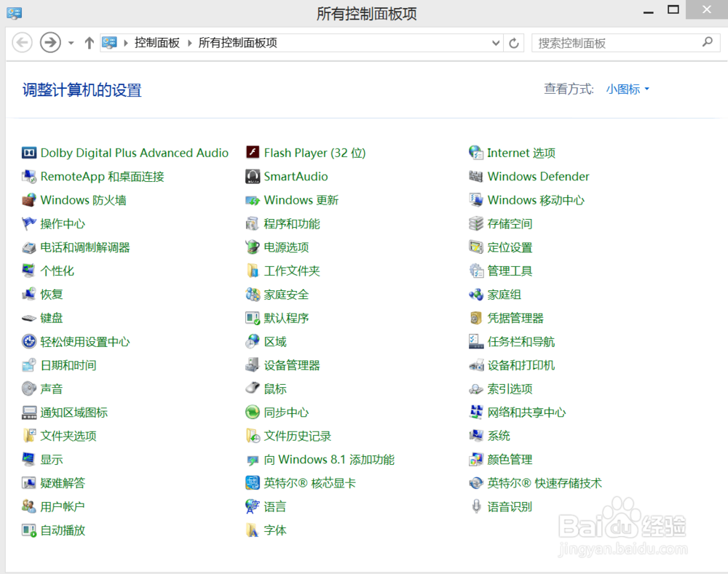Click the 通知区域图标 link
Image resolution: width=728 pixels, height=574 pixels.
(x=74, y=412)
